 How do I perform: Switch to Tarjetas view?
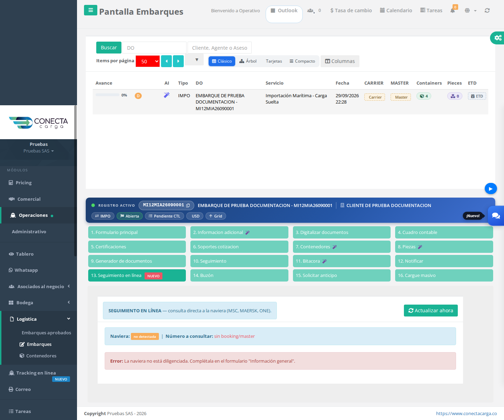pyautogui.click(x=274, y=61)
